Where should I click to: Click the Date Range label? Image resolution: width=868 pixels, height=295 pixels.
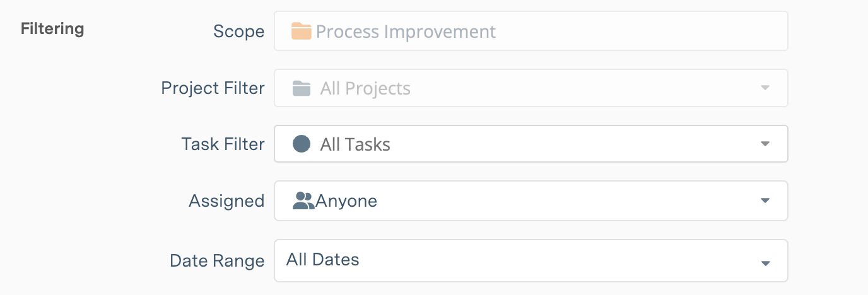point(217,261)
